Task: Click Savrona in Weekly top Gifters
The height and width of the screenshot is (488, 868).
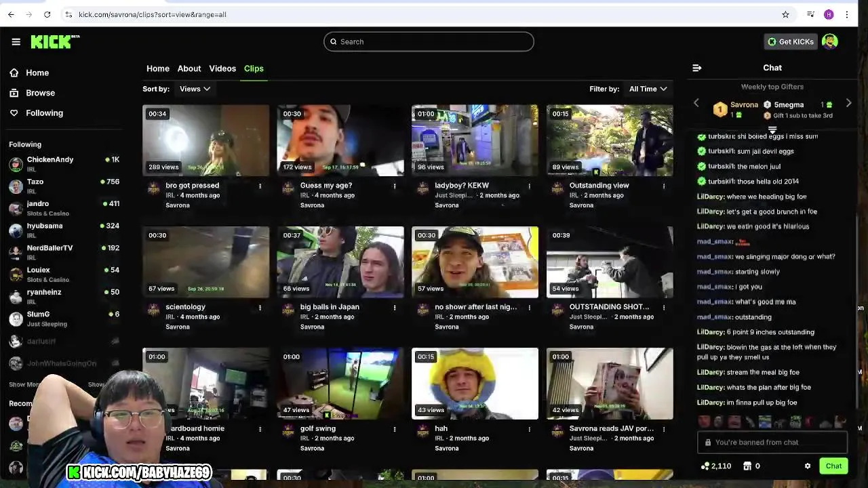Action: [744, 105]
